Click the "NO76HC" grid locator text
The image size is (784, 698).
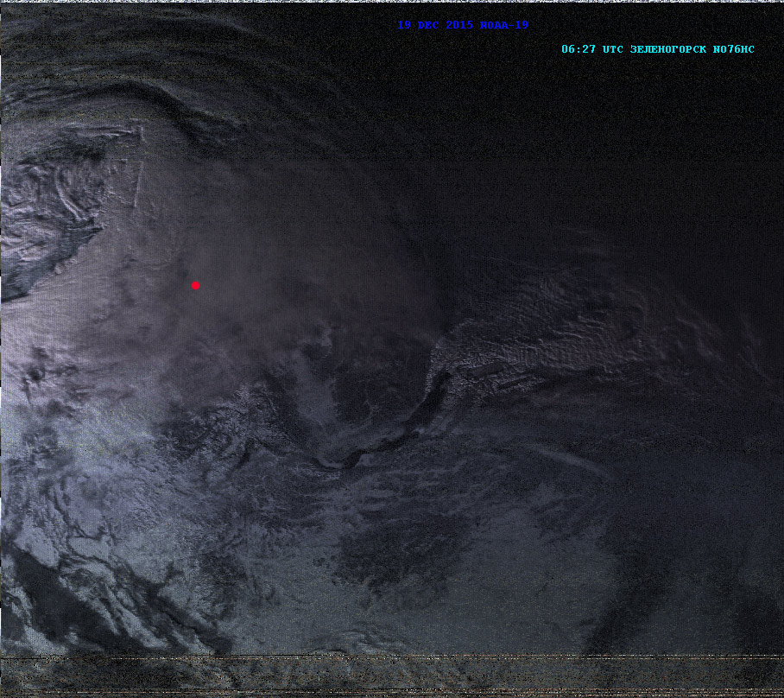point(734,49)
